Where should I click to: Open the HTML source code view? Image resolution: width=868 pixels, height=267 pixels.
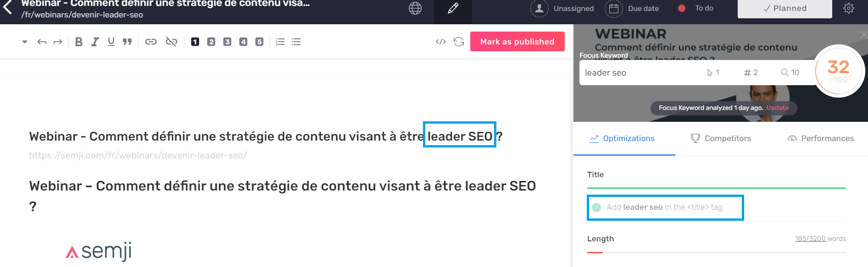pyautogui.click(x=441, y=42)
